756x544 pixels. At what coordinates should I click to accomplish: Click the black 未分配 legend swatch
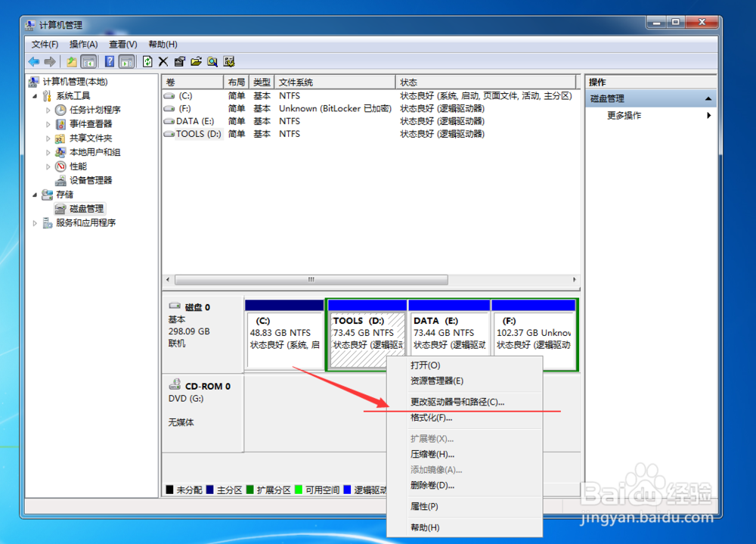pyautogui.click(x=169, y=490)
